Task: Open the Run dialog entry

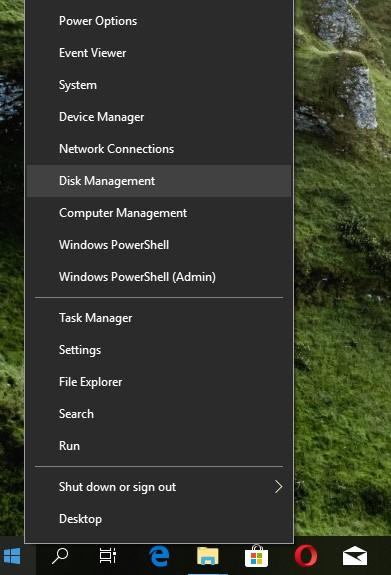Action: (159, 446)
